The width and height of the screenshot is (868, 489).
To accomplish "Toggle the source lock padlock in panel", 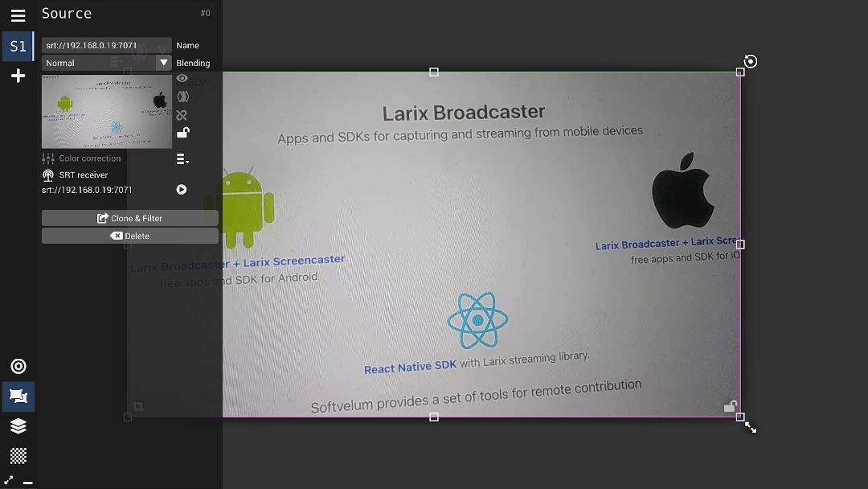I will 182,133.
